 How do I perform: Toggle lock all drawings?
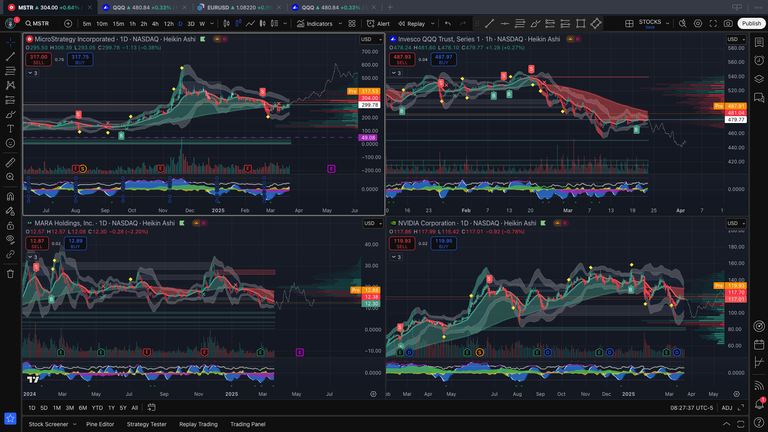click(x=10, y=226)
